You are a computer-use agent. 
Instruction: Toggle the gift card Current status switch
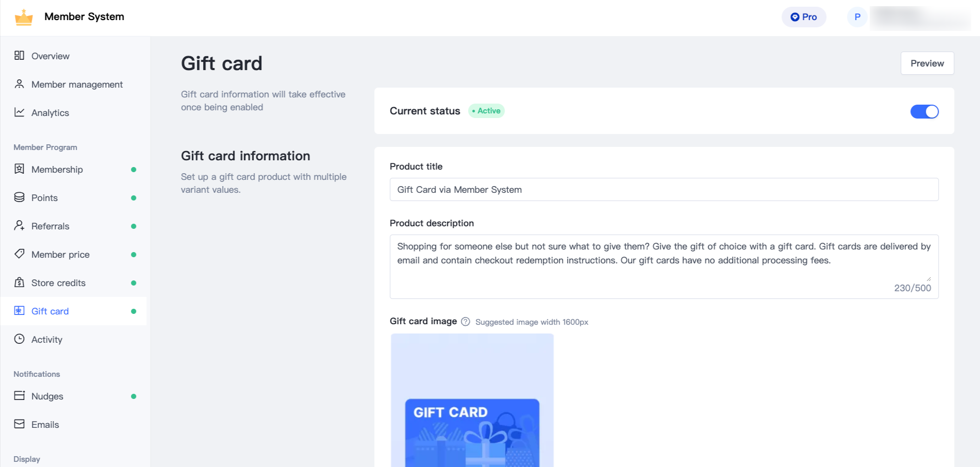click(x=924, y=111)
